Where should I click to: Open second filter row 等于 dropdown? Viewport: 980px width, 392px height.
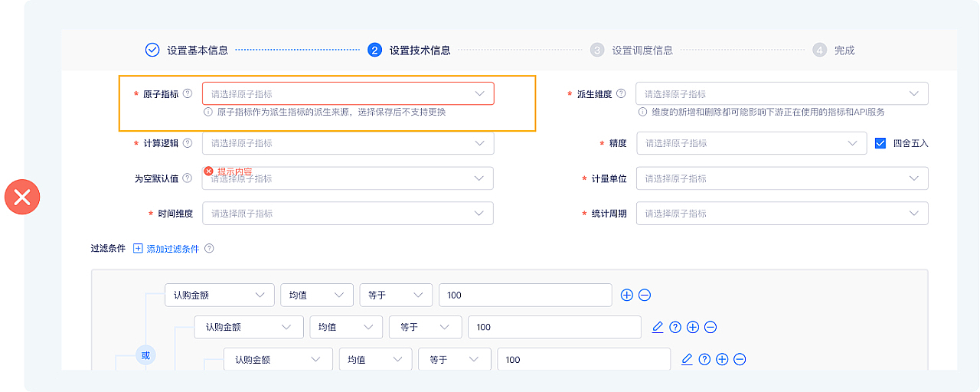(426, 327)
